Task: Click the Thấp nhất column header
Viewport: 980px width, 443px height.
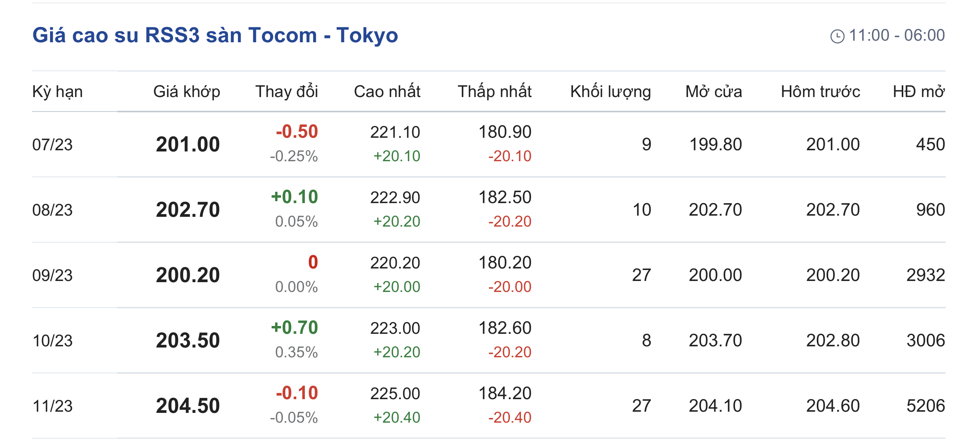Action: [494, 92]
